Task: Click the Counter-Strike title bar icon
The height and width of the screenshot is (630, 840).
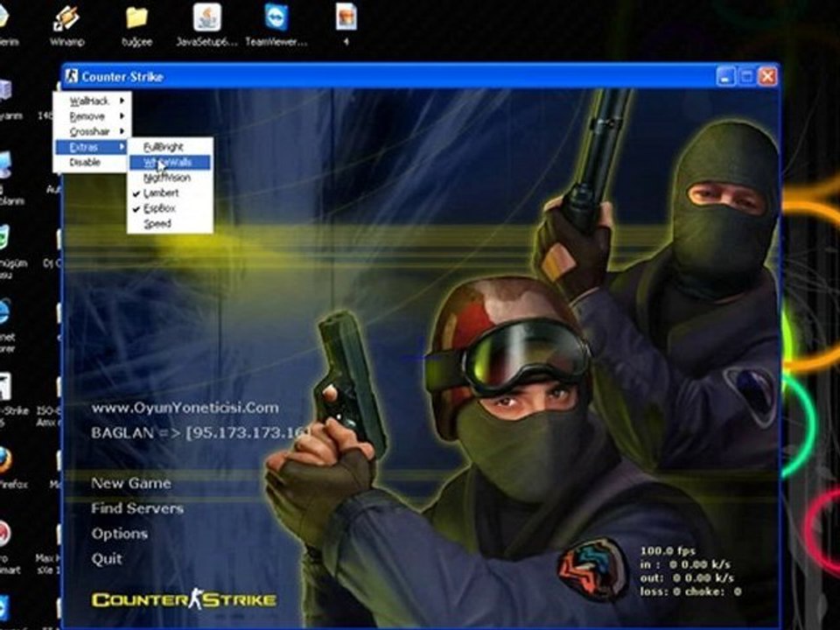Action: click(72, 76)
